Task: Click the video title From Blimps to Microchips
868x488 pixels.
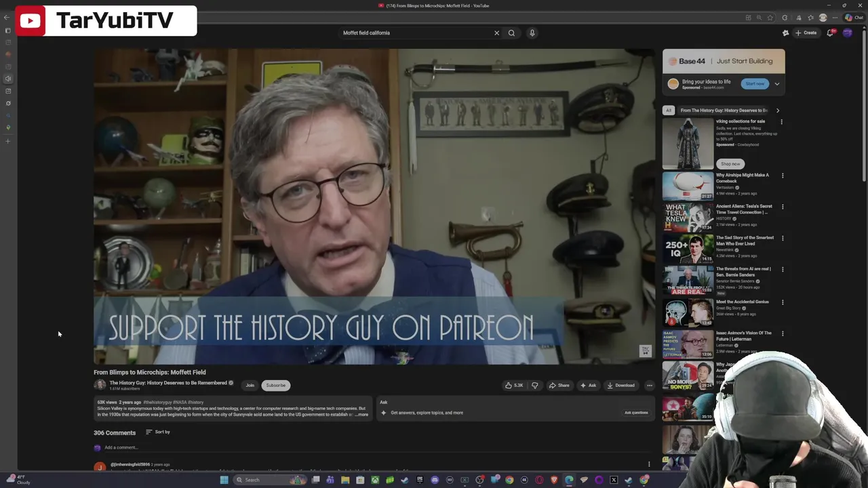Action: (x=150, y=372)
